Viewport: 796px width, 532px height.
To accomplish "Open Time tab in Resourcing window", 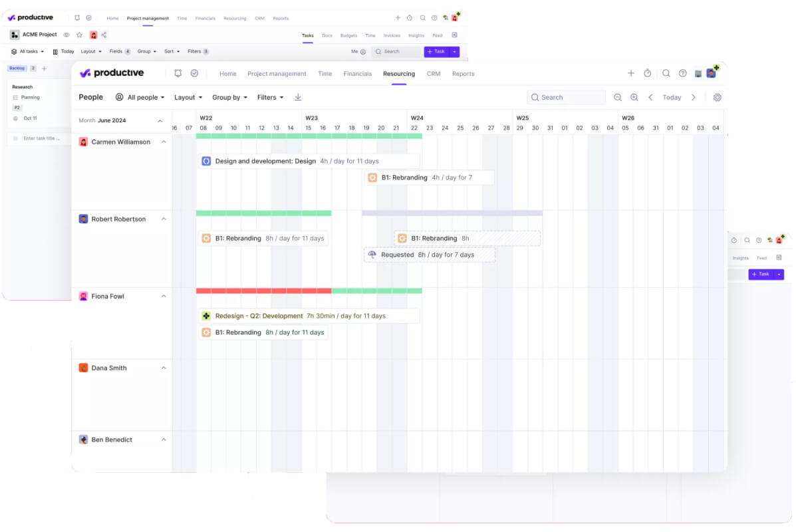I will [325, 74].
